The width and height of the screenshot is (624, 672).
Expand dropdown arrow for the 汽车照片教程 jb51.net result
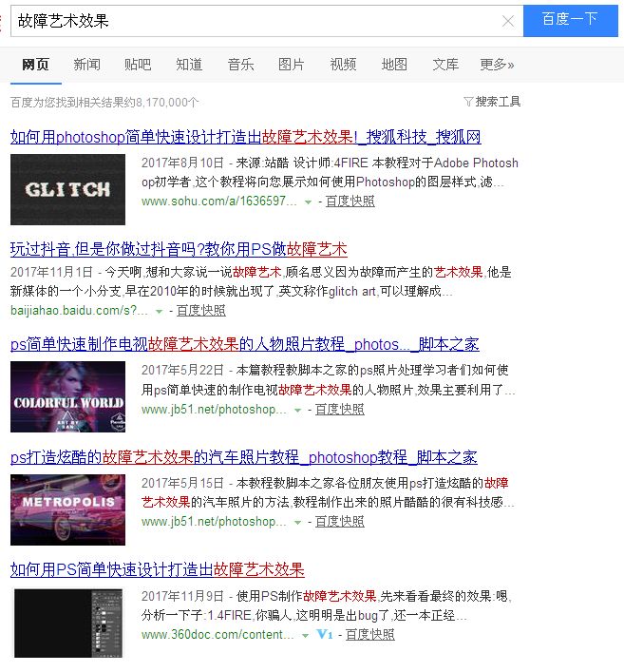point(297,523)
